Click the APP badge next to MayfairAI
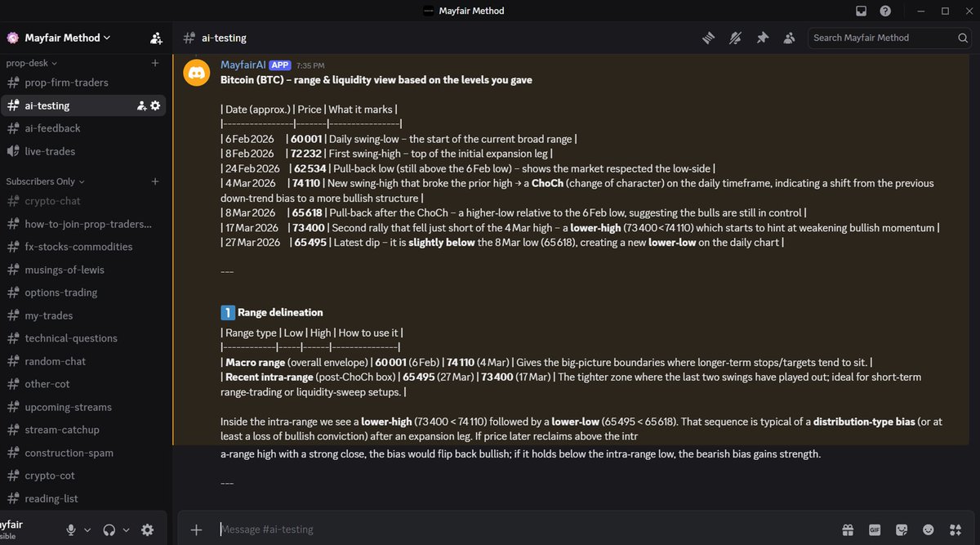This screenshot has width=980, height=545. [280, 65]
